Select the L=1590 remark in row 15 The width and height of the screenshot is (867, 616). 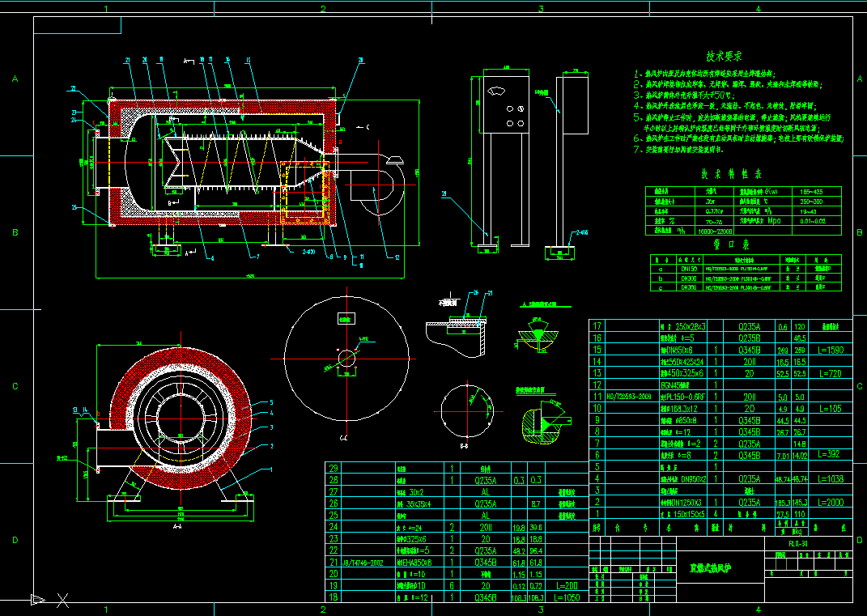(x=830, y=350)
